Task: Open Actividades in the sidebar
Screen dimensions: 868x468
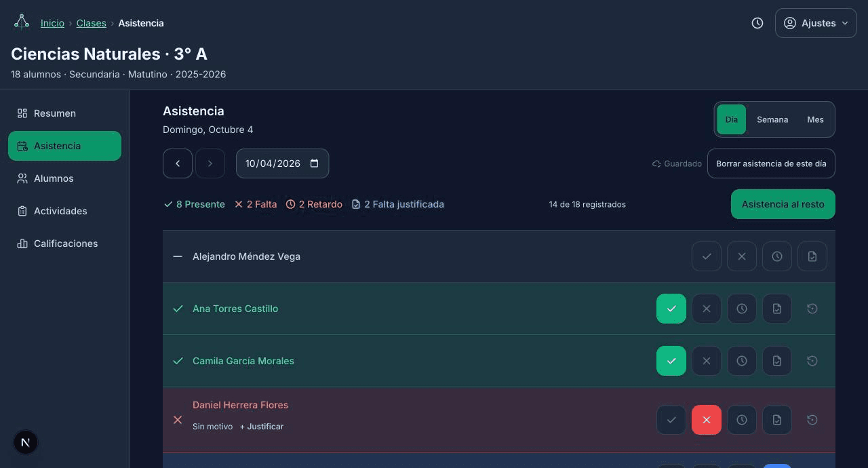Action: tap(64, 211)
